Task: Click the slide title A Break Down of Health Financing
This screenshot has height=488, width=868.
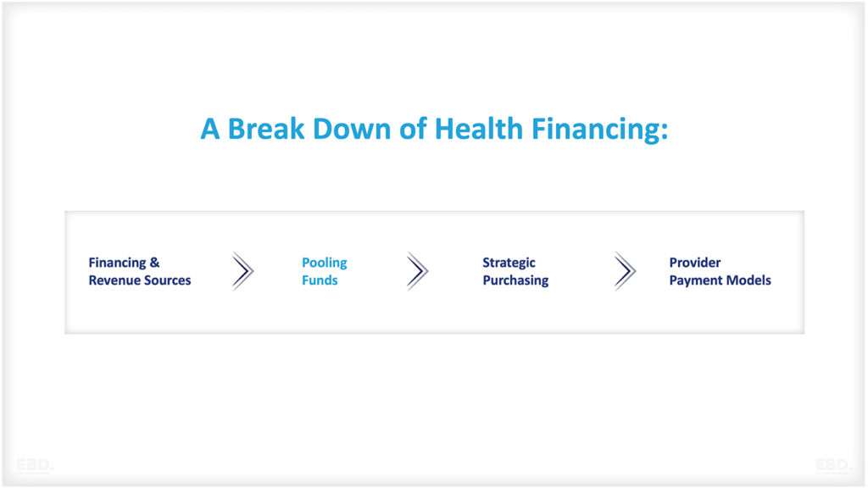Action: click(434, 129)
